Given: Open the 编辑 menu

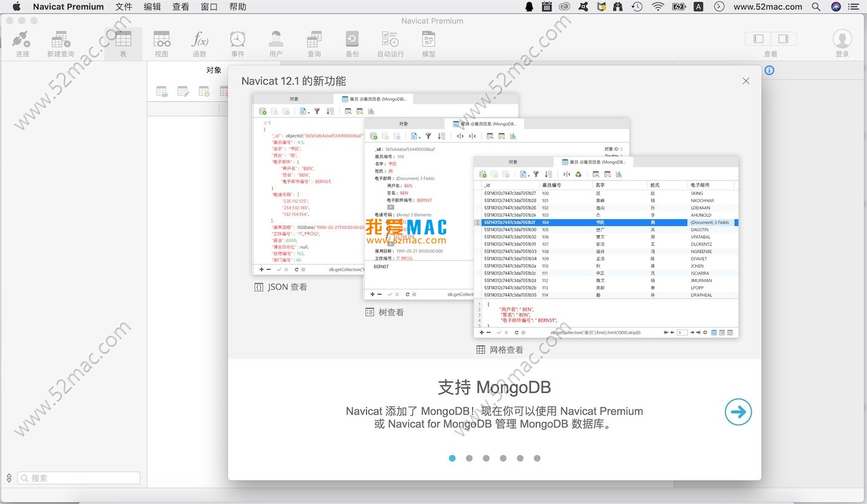Looking at the screenshot, I should (x=152, y=7).
